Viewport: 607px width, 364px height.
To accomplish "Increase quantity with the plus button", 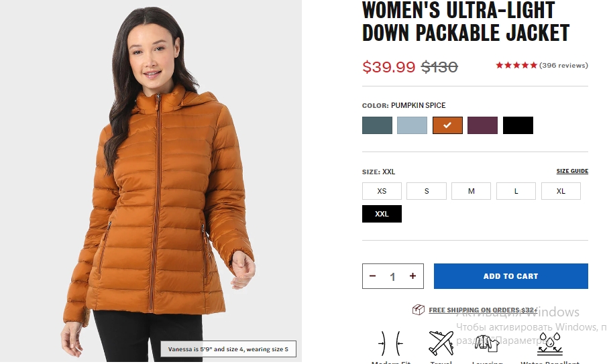I will tap(412, 276).
